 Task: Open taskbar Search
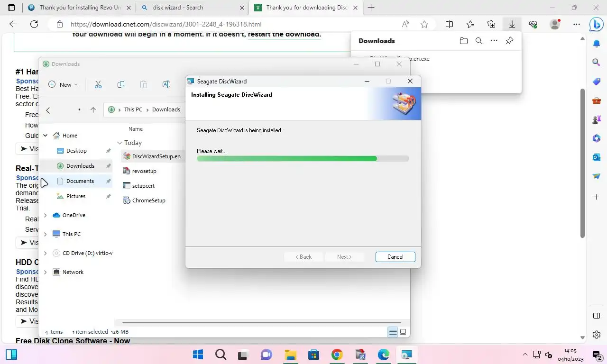tap(221, 355)
